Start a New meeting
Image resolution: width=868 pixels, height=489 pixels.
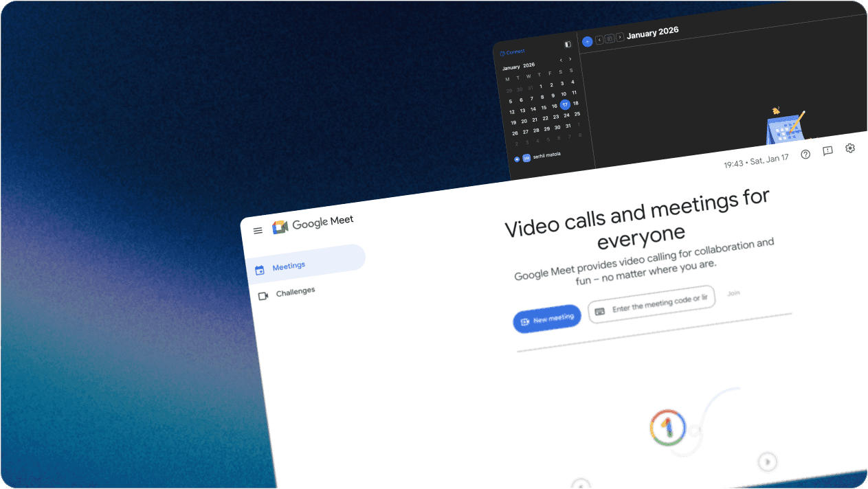pos(547,319)
